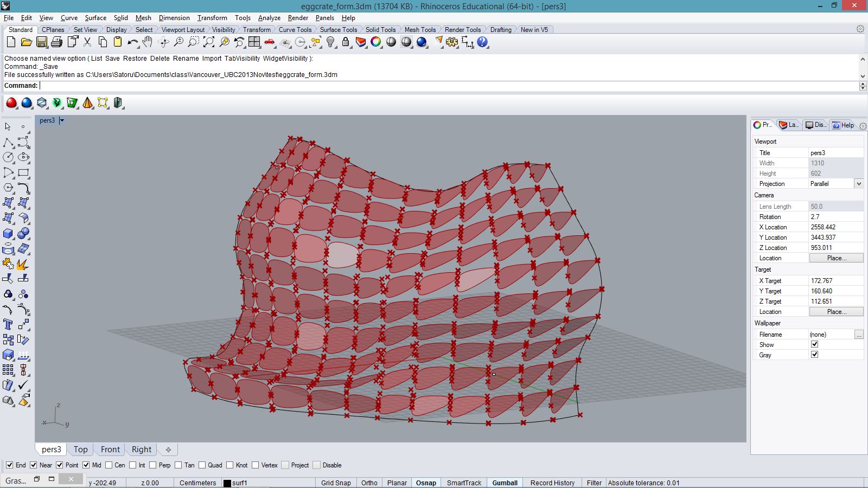Uncheck the Wallpaper Show checkbox

(x=814, y=344)
